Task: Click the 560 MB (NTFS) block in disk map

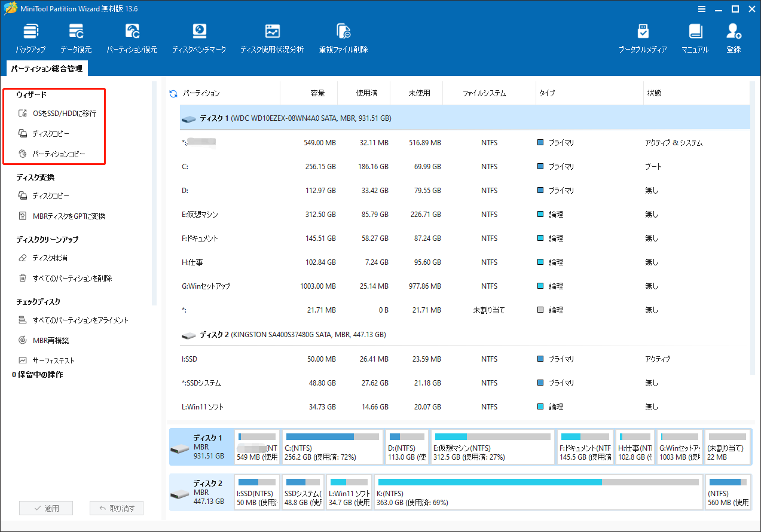Action: [x=727, y=492]
